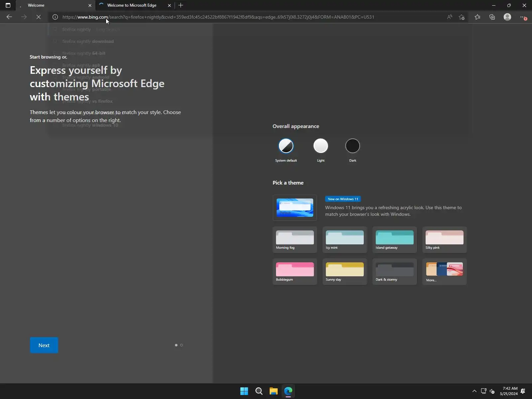
Task: Pick the Morning fog theme
Action: (295, 240)
